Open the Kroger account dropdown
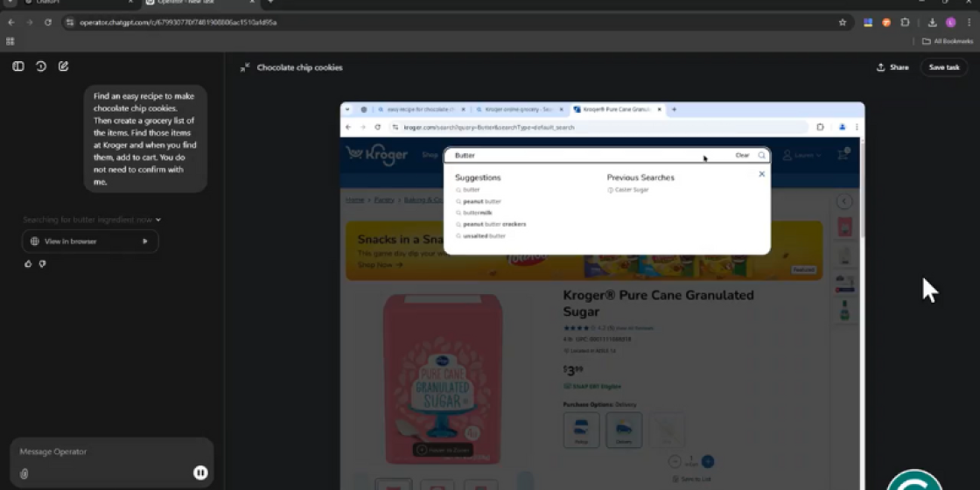Viewport: 980px width, 490px height. coord(801,154)
